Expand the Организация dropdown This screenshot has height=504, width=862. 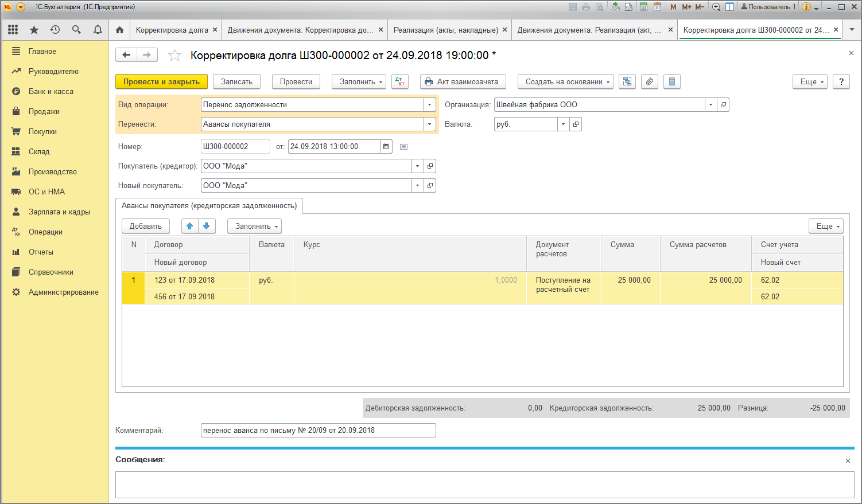tap(711, 105)
